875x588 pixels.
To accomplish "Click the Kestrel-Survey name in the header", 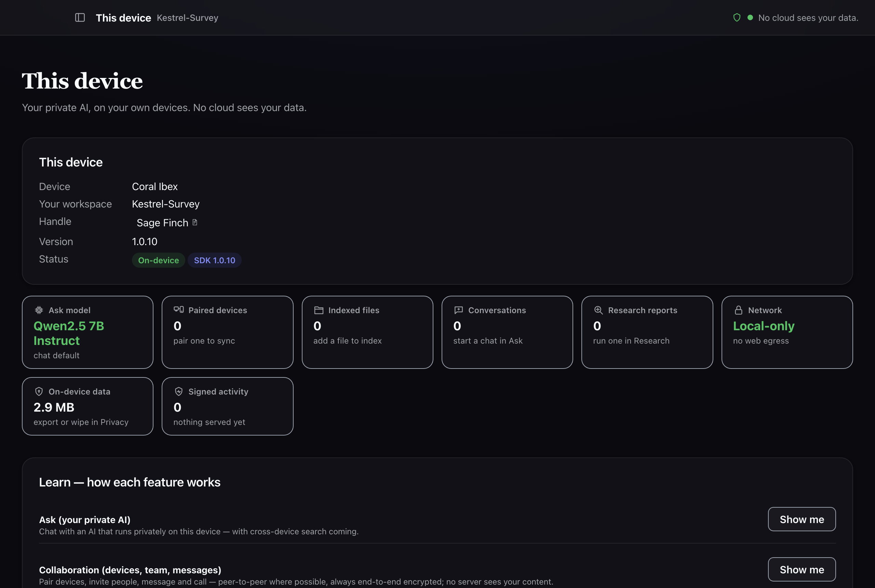I will [x=187, y=18].
